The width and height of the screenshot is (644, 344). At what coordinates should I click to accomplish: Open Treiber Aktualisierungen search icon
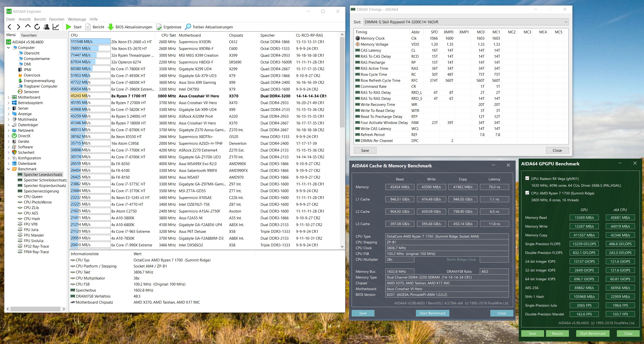pos(188,27)
